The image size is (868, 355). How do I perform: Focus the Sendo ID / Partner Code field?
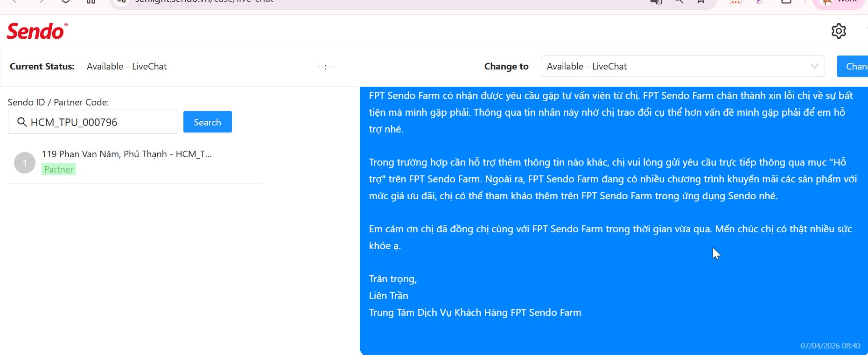(x=92, y=122)
